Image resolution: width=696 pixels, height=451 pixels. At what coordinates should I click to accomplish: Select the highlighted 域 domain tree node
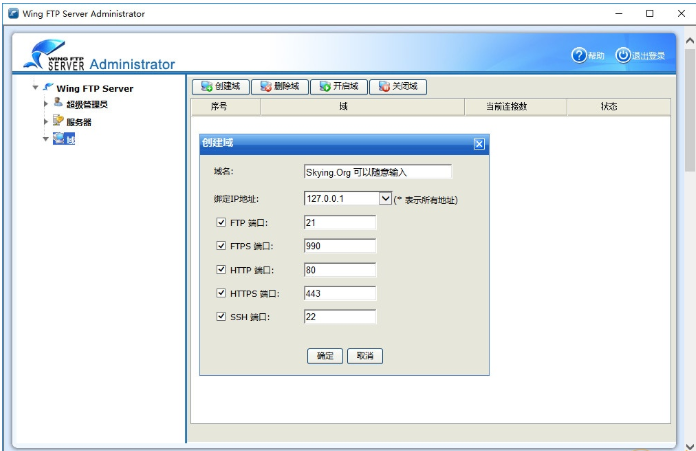click(64, 138)
